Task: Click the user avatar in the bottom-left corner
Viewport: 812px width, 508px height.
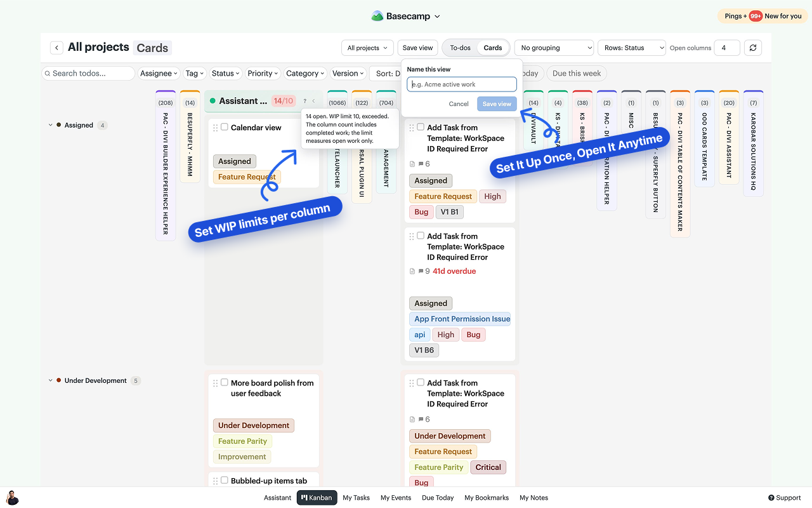Action: click(13, 498)
